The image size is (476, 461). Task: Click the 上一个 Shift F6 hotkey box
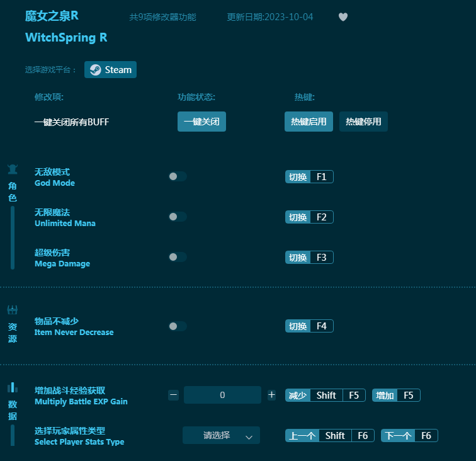[x=330, y=436]
